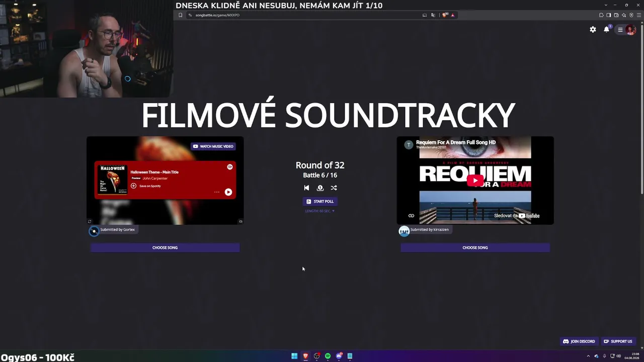Choose the Requiem For A Dream song
The image size is (644, 362).
tap(475, 247)
